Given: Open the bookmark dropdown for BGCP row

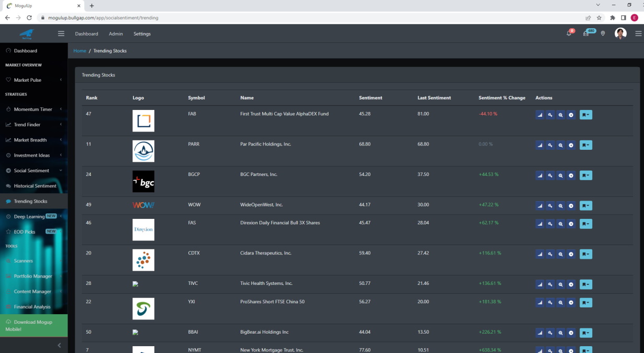Looking at the screenshot, I should 586,175.
